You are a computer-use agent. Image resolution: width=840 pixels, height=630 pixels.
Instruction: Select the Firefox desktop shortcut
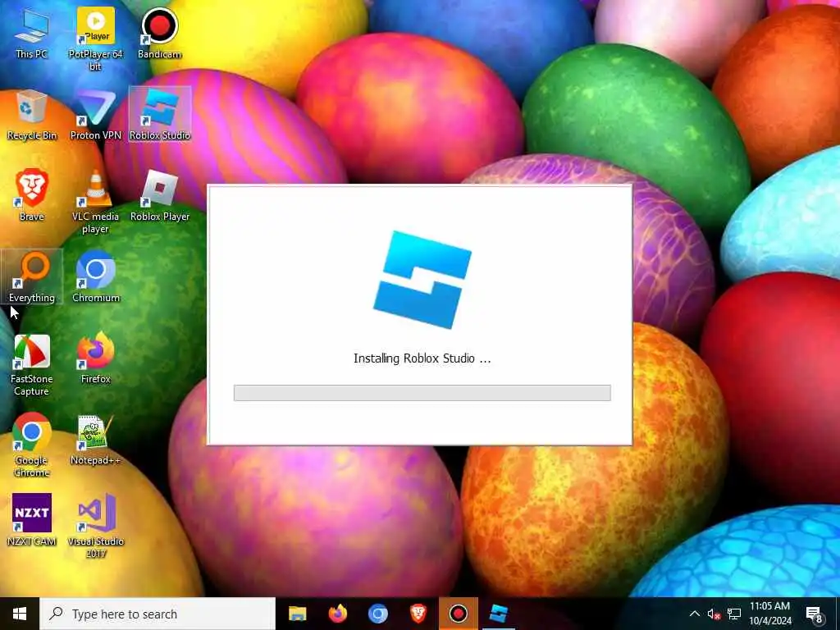click(95, 358)
